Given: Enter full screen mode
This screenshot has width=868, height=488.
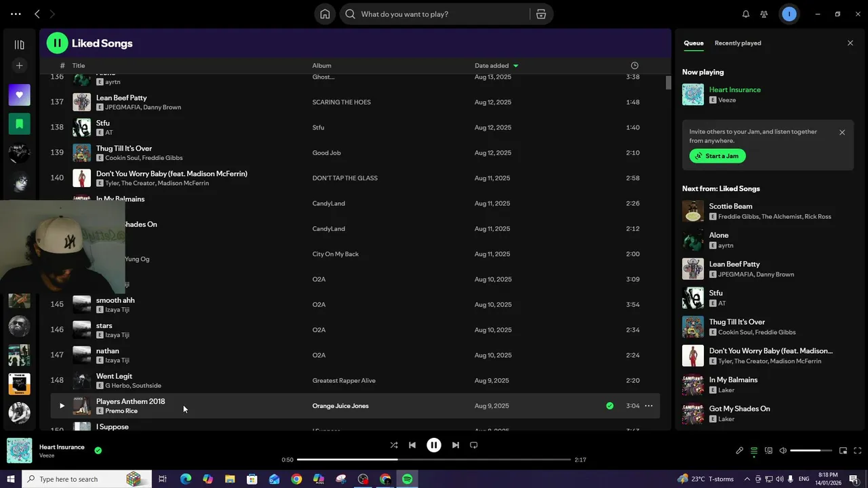Looking at the screenshot, I should click(858, 451).
